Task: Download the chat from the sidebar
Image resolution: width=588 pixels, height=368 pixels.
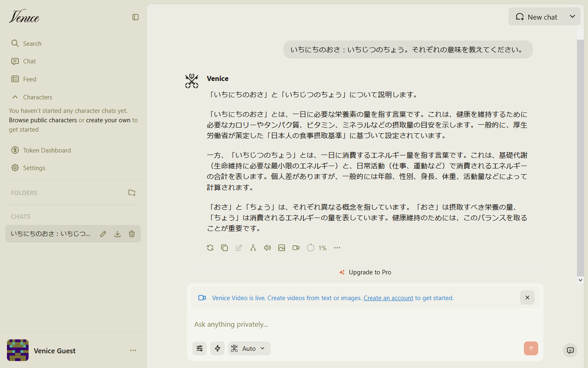Action: pyautogui.click(x=118, y=234)
